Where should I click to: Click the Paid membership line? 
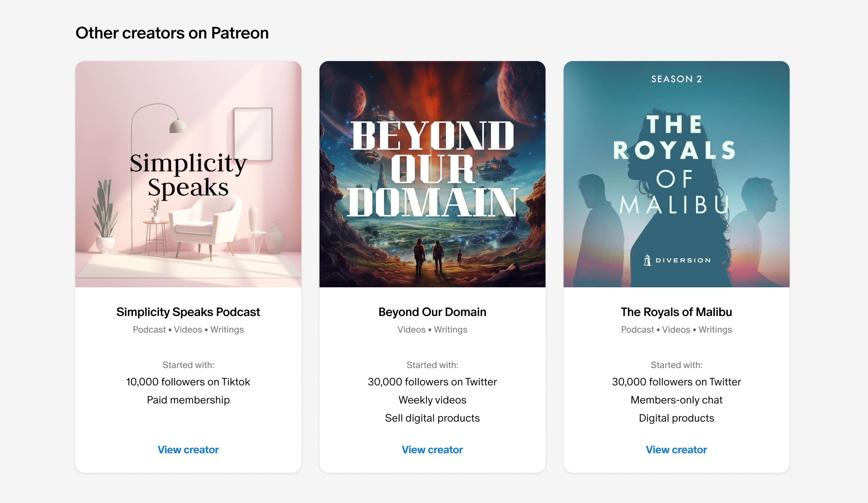(x=188, y=400)
